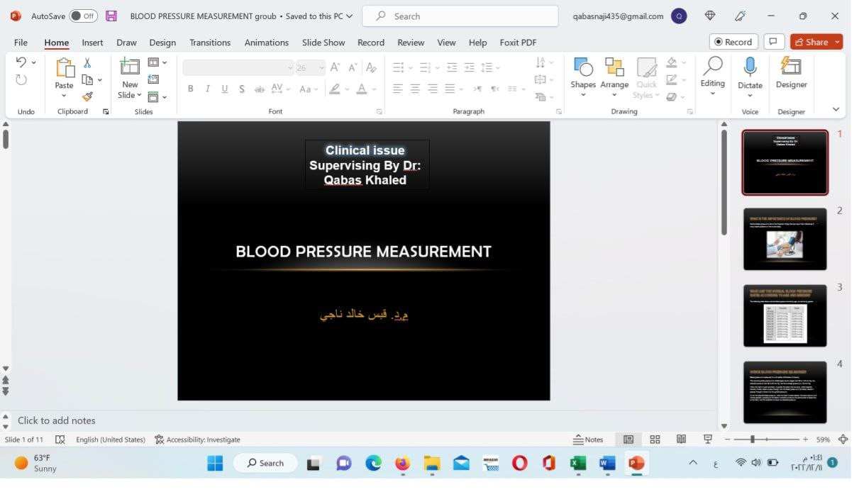
Task: Click the Dictate microphone icon
Action: point(750,67)
